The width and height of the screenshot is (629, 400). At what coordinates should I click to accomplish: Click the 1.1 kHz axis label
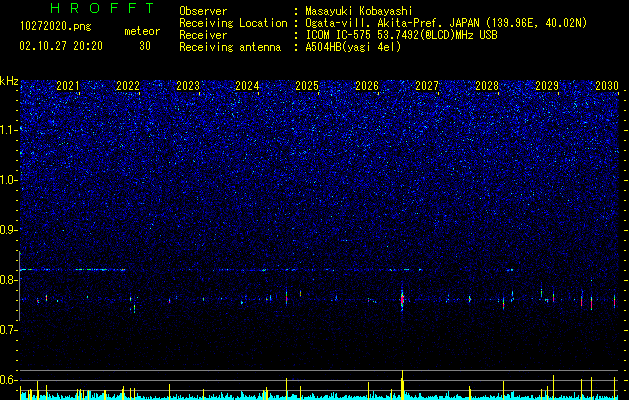[x=8, y=130]
